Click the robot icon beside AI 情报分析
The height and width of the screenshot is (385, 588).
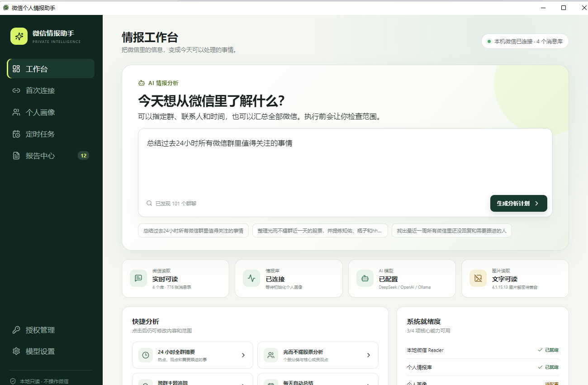tap(141, 83)
